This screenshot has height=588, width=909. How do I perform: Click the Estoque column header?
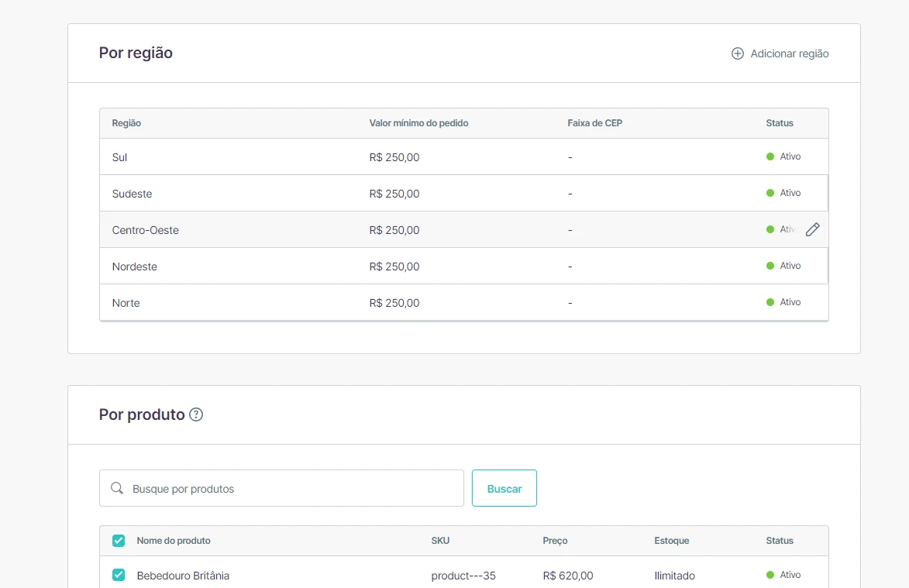(x=672, y=541)
